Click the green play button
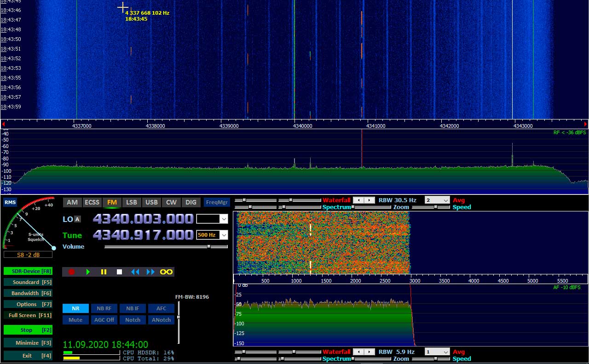The width and height of the screenshot is (589, 364). 88,272
